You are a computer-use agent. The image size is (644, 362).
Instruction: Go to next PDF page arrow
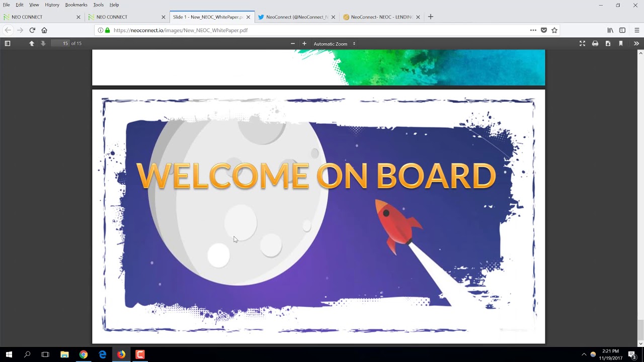43,44
